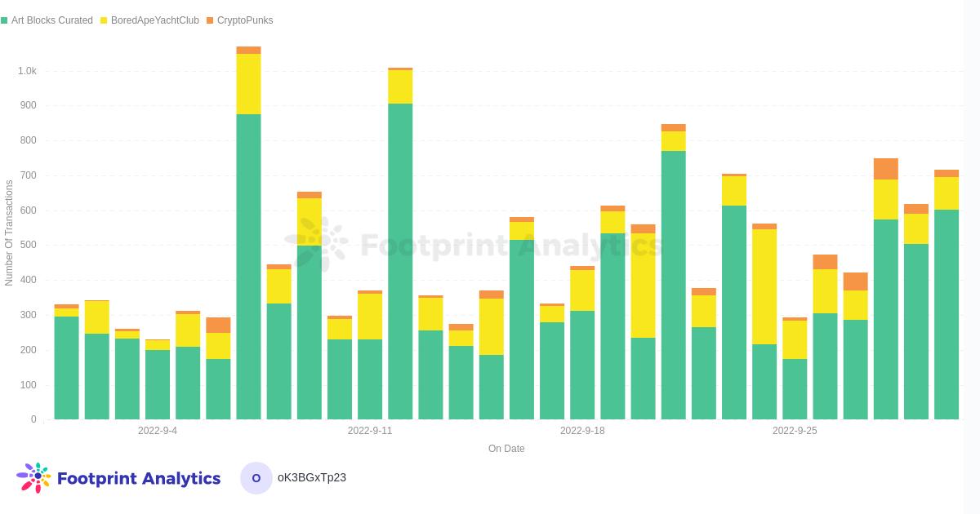Click the 300 y-axis tick label
980x514 pixels.
(x=29, y=315)
